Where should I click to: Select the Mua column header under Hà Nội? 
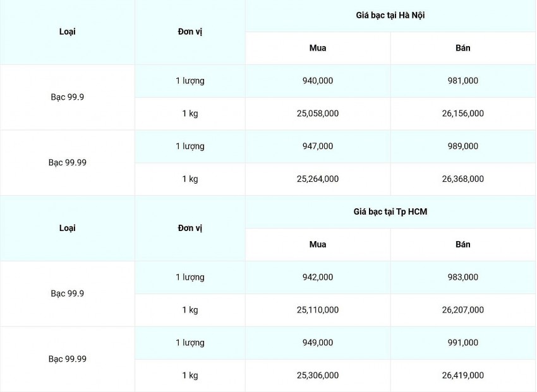318,48
